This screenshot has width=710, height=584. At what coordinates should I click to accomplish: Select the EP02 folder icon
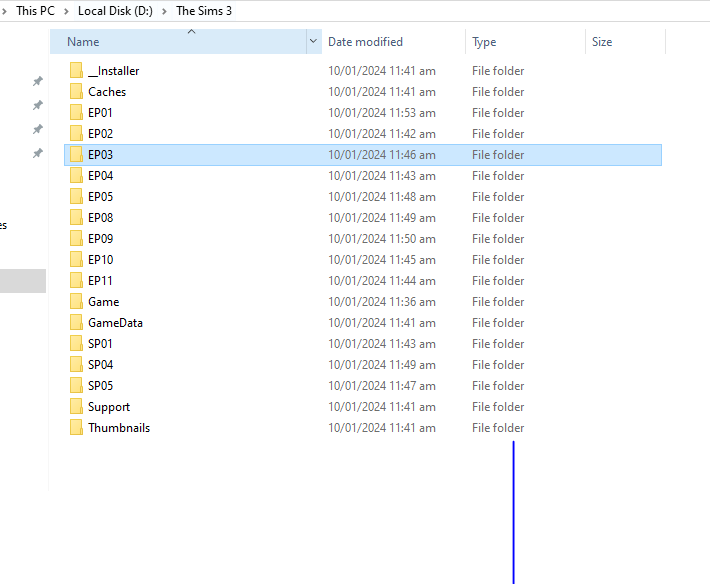(76, 134)
